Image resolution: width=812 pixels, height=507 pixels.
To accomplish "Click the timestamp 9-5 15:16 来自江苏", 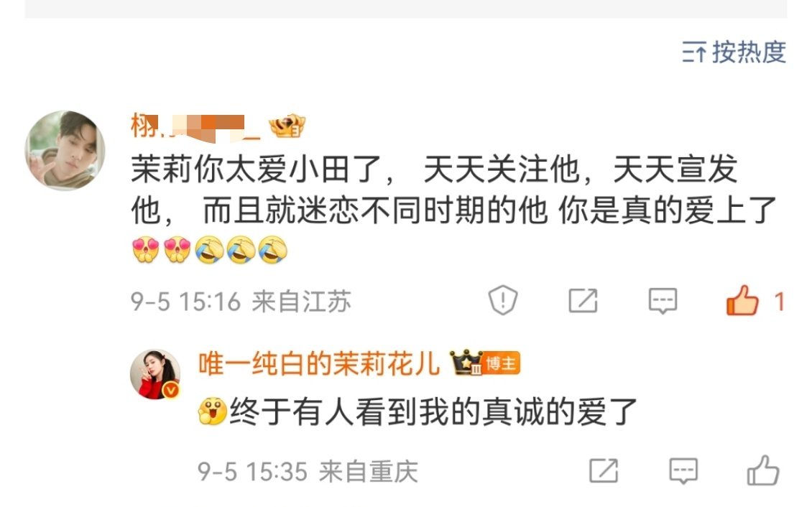I will (241, 301).
